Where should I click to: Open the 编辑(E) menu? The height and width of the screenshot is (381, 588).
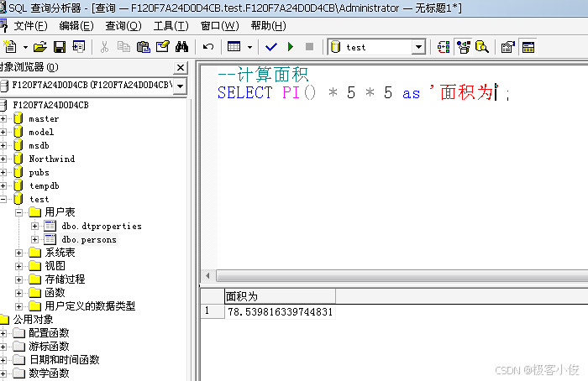tap(76, 26)
